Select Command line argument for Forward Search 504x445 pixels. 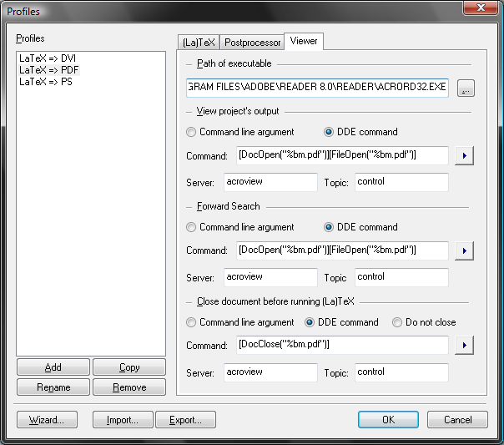coord(239,227)
